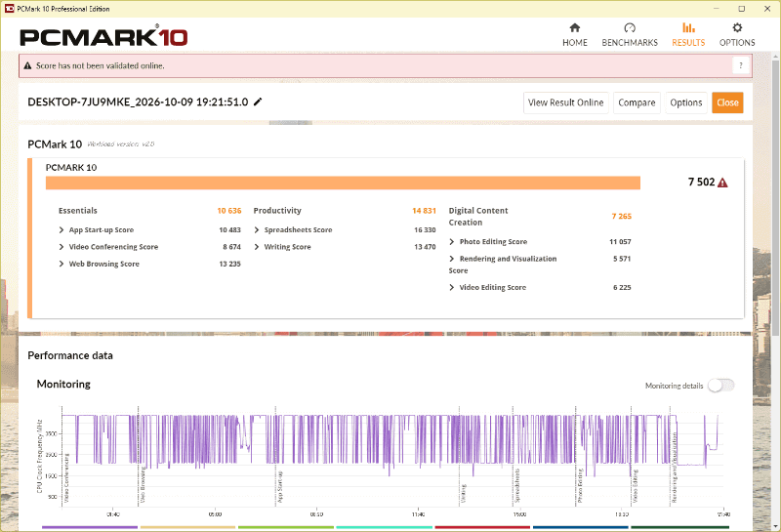Switch to the BENCHMARKS tab label
Screen dimensions: 781x532
(x=630, y=43)
